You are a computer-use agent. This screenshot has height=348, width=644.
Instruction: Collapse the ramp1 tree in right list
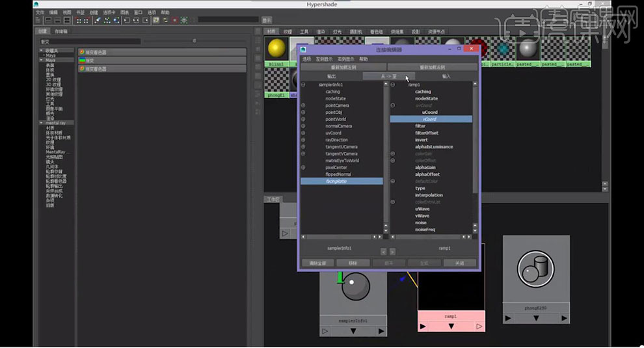pyautogui.click(x=393, y=85)
